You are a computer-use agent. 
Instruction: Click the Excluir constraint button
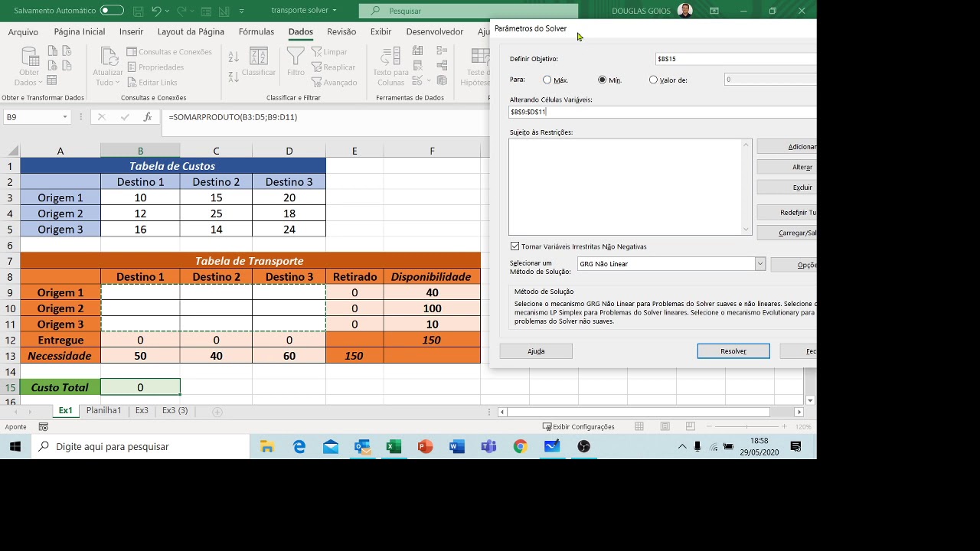787,187
